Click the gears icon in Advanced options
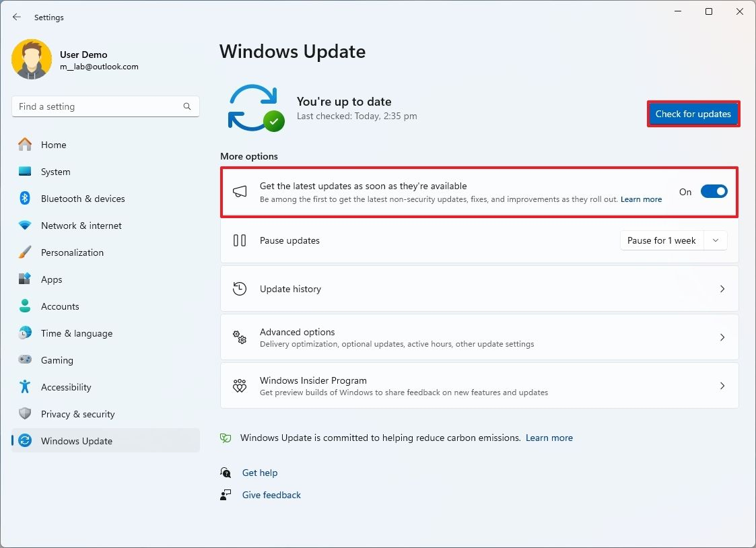The width and height of the screenshot is (756, 548). click(x=240, y=337)
